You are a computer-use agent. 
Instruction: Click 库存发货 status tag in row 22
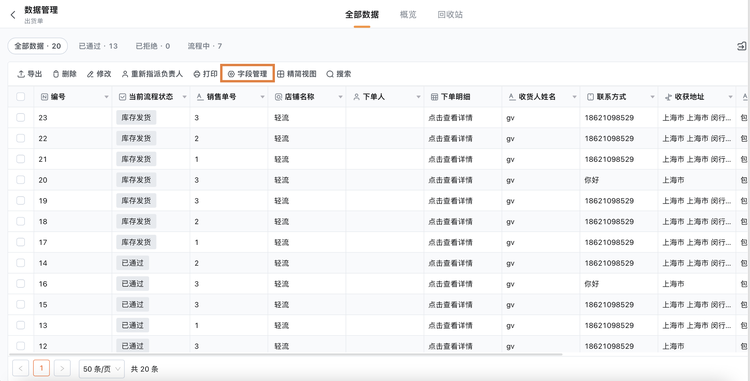click(x=136, y=138)
